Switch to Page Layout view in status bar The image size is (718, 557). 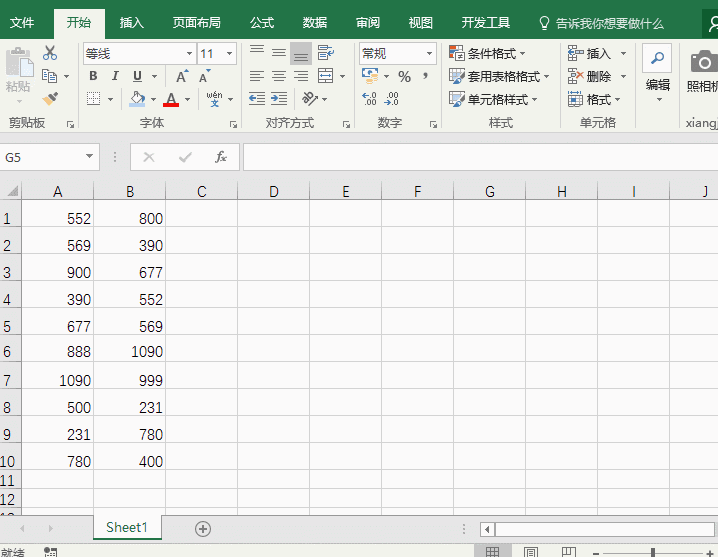click(x=531, y=552)
